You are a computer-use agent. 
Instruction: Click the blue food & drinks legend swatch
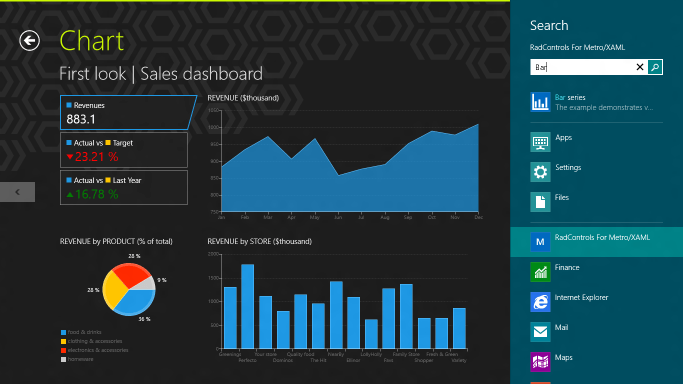tap(64, 332)
